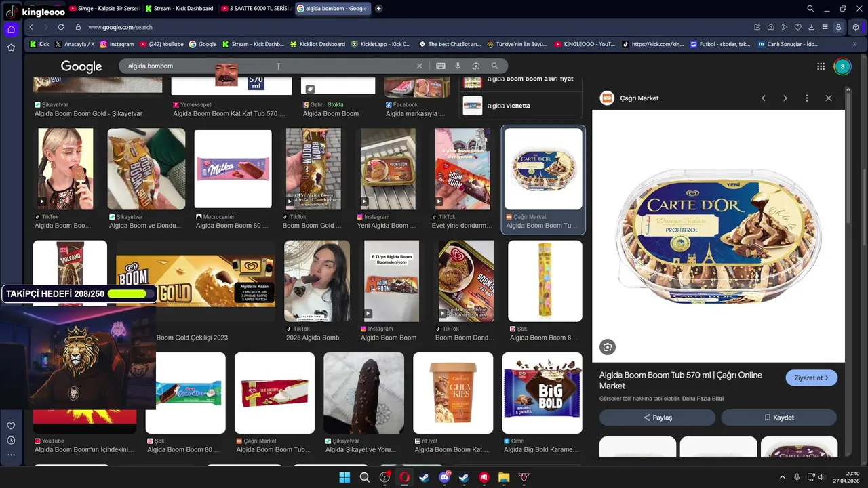This screenshot has width=868, height=488.
Task: Show previous image in the preview panel
Action: point(764,98)
